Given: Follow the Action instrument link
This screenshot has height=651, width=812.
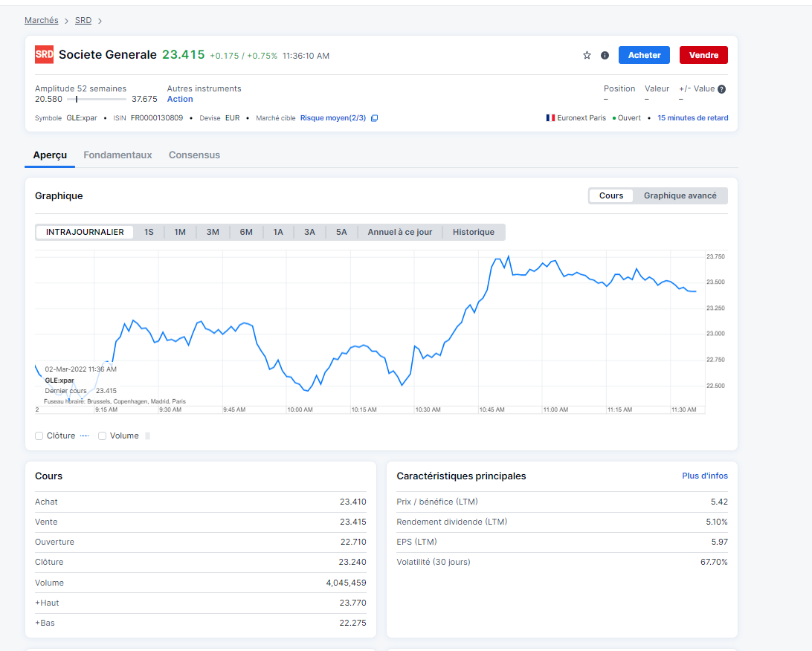Looking at the screenshot, I should 180,99.
